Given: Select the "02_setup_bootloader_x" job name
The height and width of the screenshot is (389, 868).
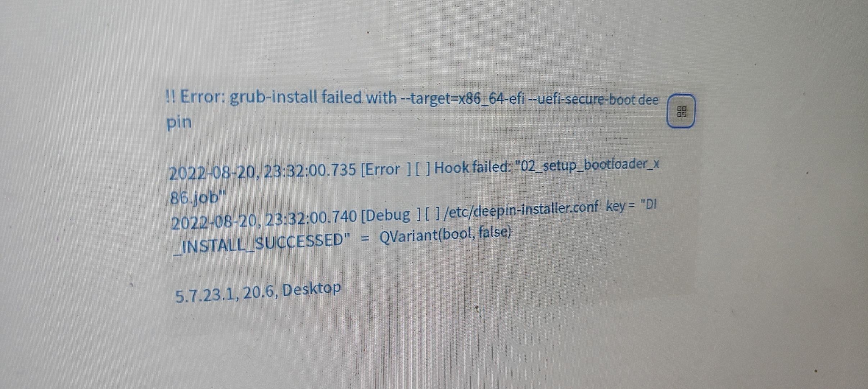Looking at the screenshot, I should 587,165.
